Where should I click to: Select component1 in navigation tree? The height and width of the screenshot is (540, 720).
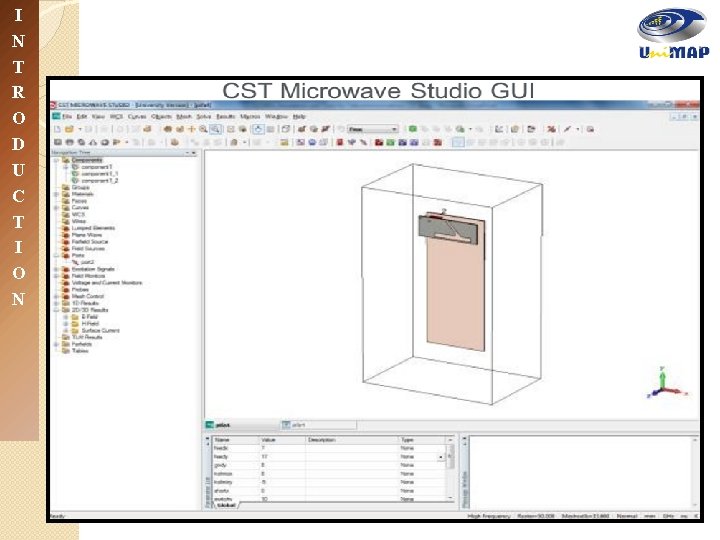[x=96, y=167]
